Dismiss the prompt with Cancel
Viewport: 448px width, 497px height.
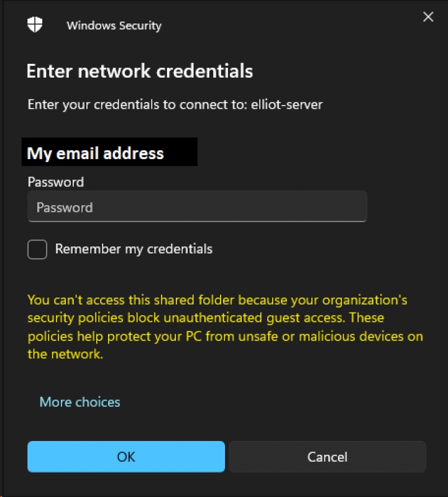[x=327, y=457]
